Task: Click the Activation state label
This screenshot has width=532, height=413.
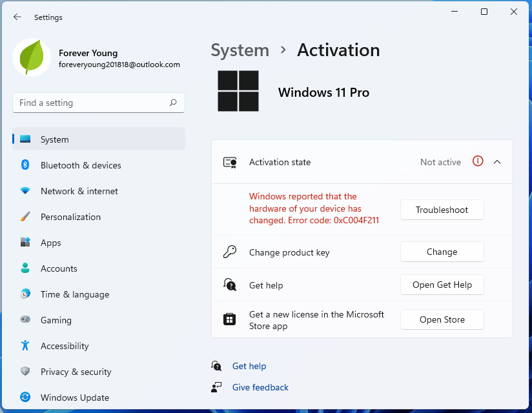Action: point(280,162)
